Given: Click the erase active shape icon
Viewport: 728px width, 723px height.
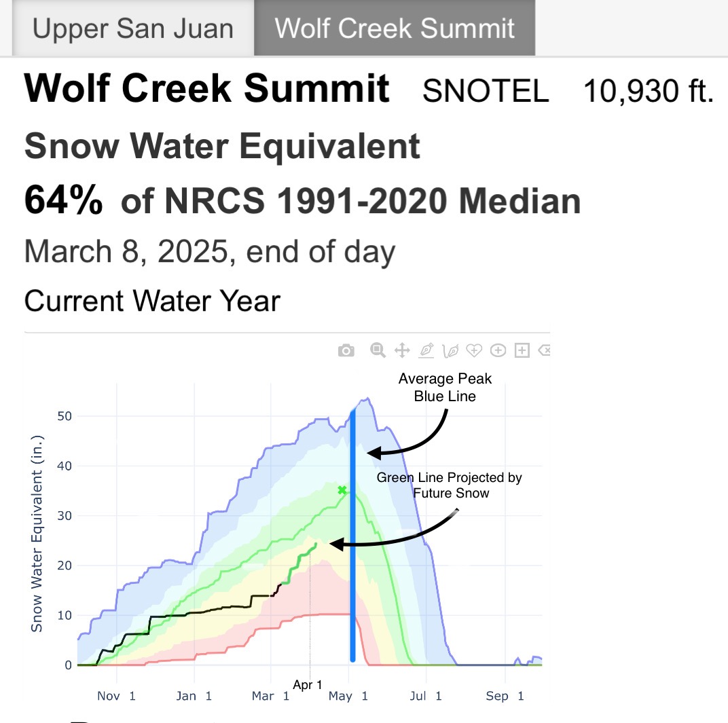Looking at the screenshot, I should pyautogui.click(x=544, y=350).
